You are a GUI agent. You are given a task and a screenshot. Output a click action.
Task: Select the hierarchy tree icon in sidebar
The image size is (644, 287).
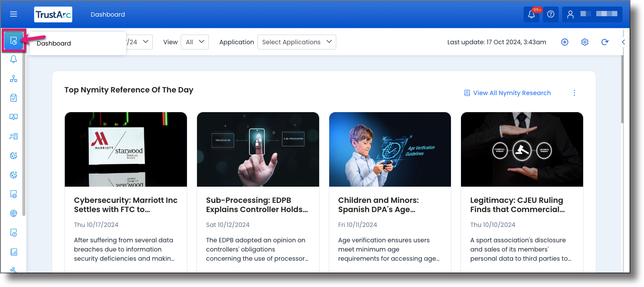[x=14, y=78]
